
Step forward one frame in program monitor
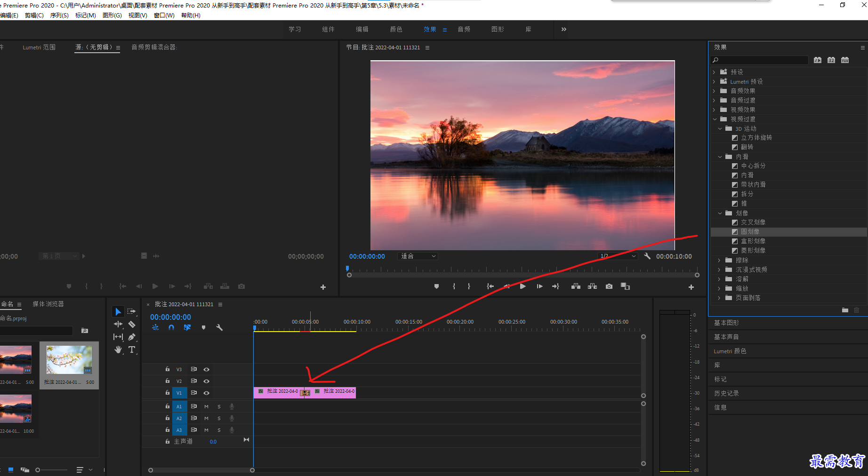point(539,286)
